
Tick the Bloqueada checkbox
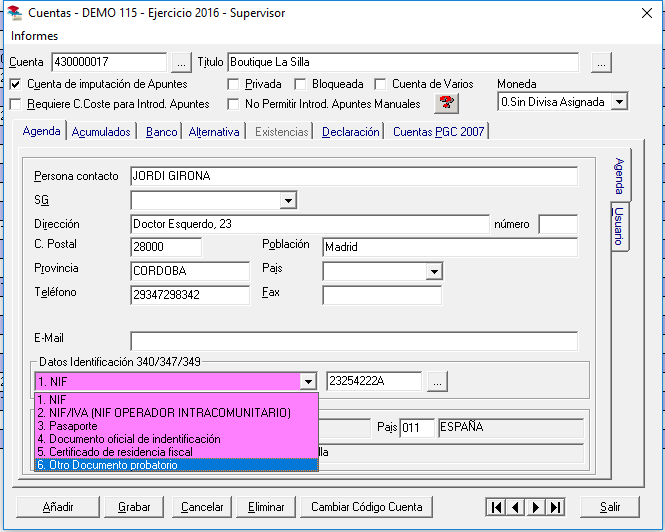300,85
